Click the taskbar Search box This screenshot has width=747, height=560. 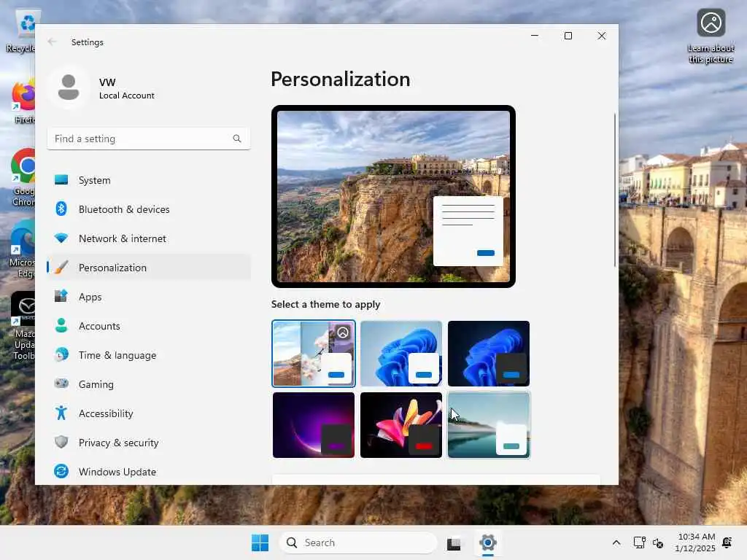click(x=357, y=542)
